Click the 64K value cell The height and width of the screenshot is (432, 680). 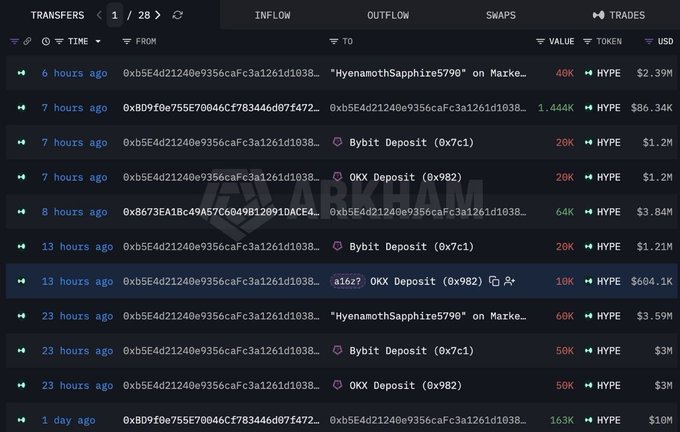pyautogui.click(x=565, y=212)
